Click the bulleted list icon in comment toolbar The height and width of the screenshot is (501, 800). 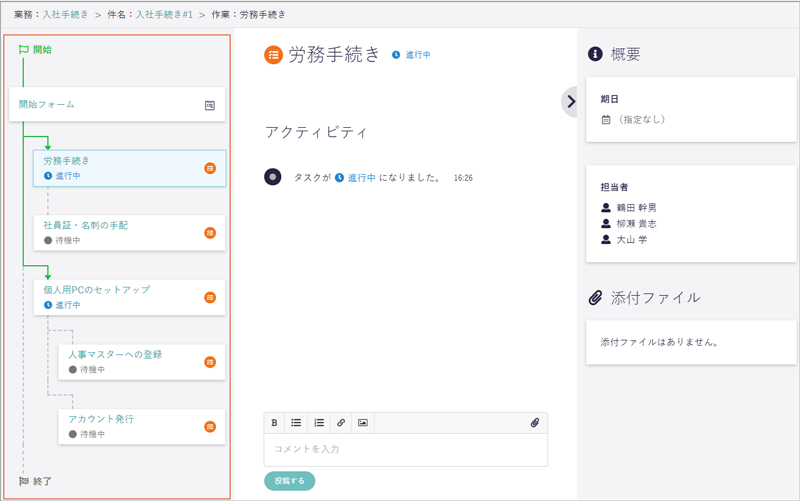[x=296, y=423]
